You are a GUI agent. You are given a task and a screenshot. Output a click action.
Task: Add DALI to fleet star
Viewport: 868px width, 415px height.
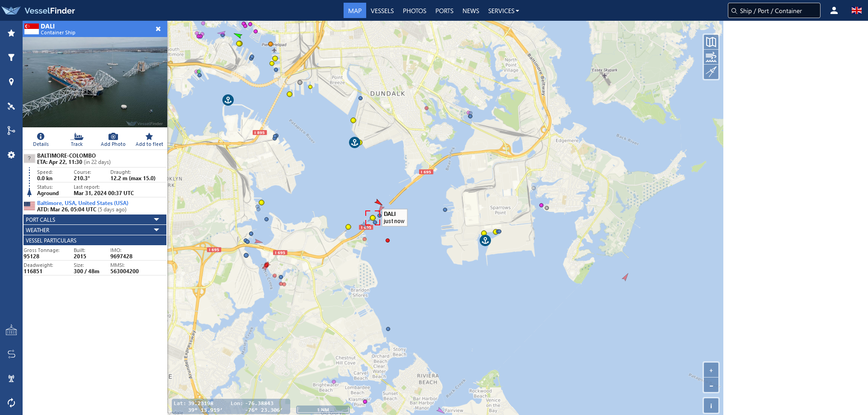(x=149, y=140)
